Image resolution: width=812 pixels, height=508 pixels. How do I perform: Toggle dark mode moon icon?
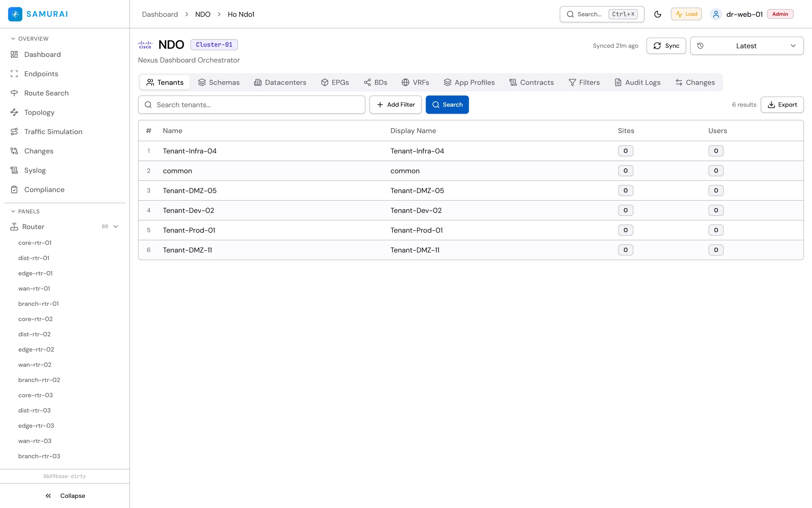[x=658, y=14]
